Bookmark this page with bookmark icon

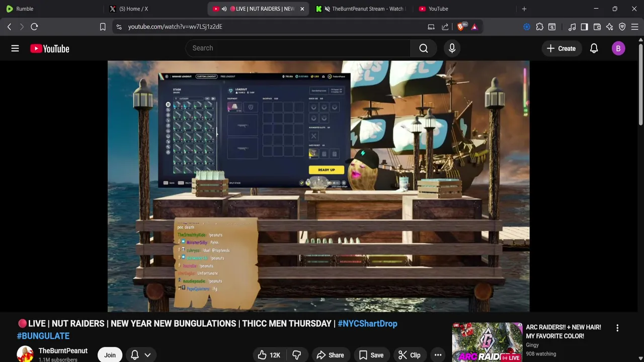pos(103,27)
